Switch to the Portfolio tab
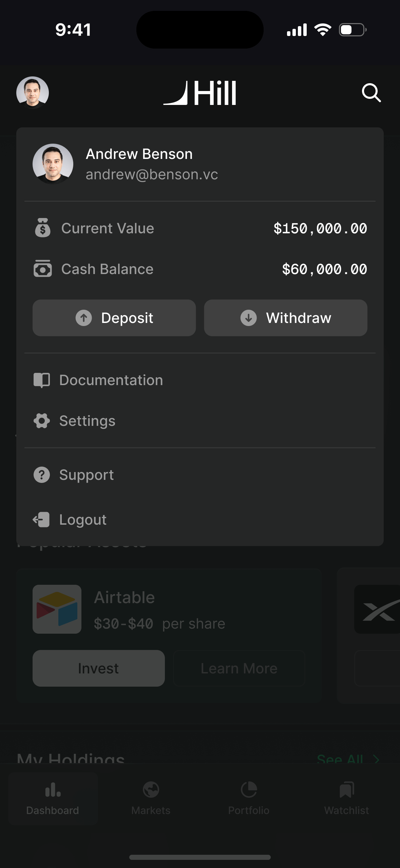 249,798
